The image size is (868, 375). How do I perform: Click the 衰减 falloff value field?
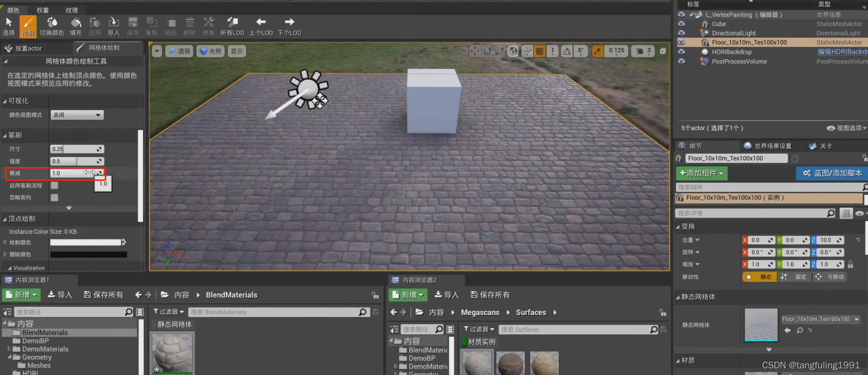[77, 173]
